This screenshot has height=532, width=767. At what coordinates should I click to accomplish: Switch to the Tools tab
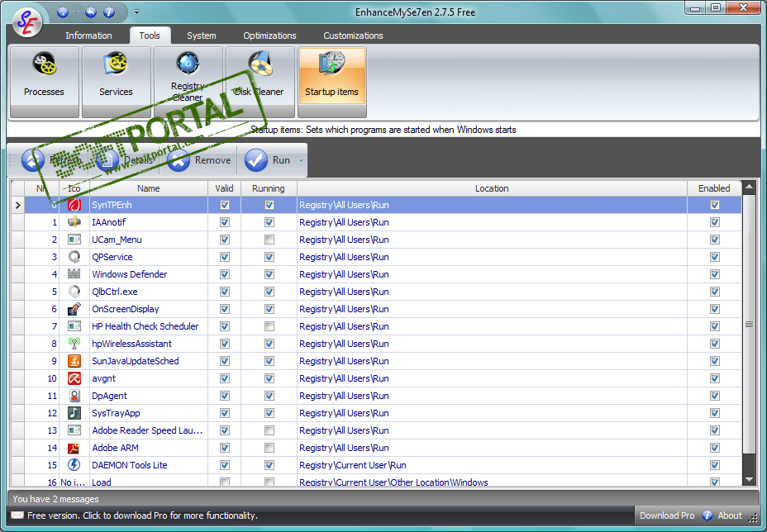(x=150, y=36)
